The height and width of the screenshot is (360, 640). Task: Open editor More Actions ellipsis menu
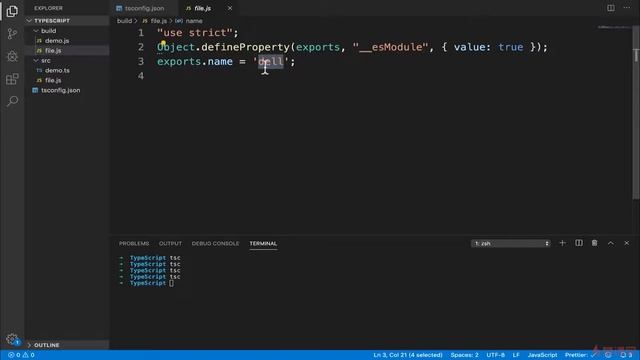pos(627,8)
